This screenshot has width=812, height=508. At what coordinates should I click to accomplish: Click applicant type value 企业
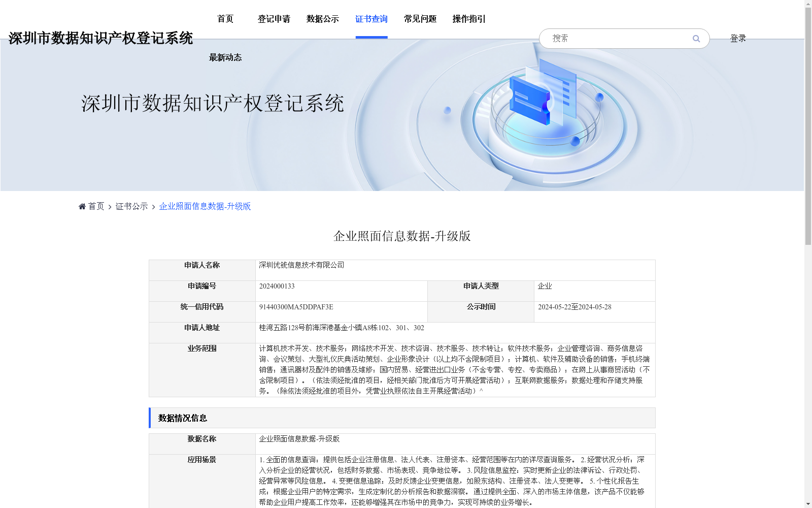(545, 286)
